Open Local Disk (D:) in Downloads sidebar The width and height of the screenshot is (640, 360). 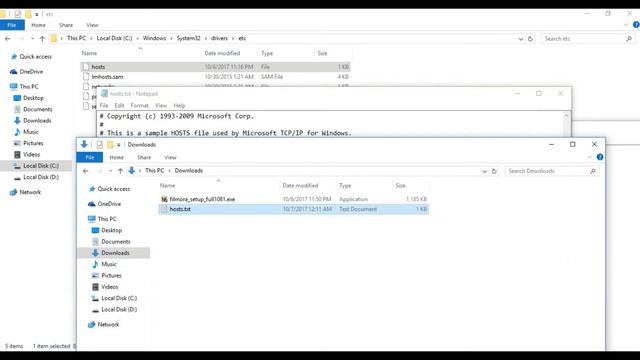119,309
